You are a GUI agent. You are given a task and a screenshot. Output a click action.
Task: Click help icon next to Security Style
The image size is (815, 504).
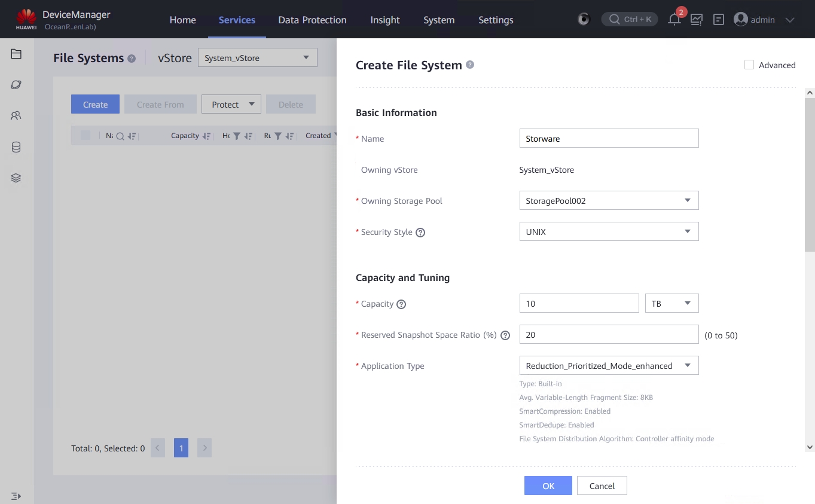pyautogui.click(x=420, y=233)
